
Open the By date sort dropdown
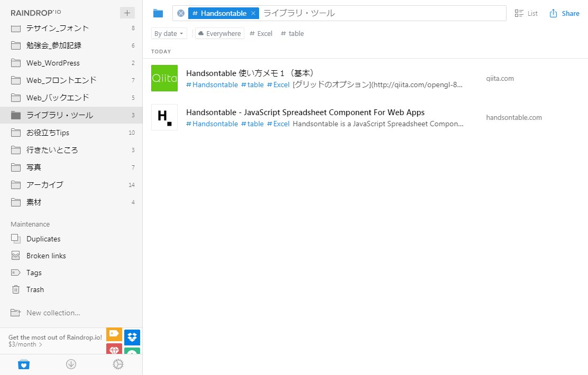(x=169, y=33)
